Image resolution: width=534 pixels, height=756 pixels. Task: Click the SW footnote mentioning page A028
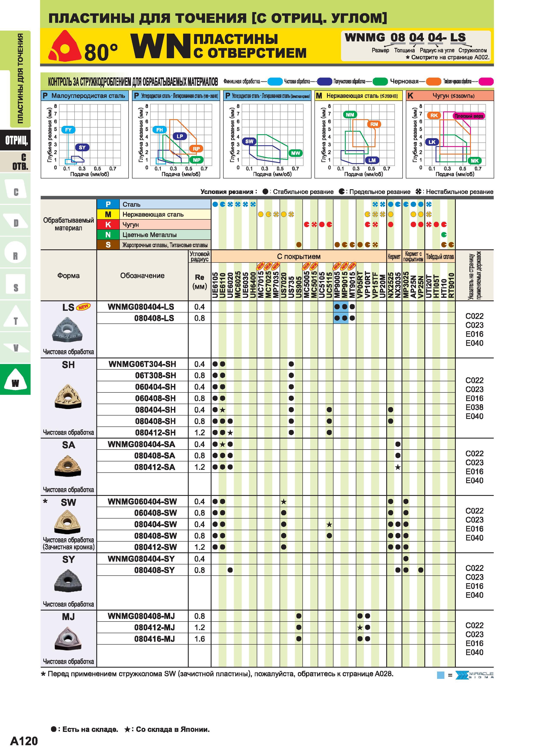click(x=217, y=674)
